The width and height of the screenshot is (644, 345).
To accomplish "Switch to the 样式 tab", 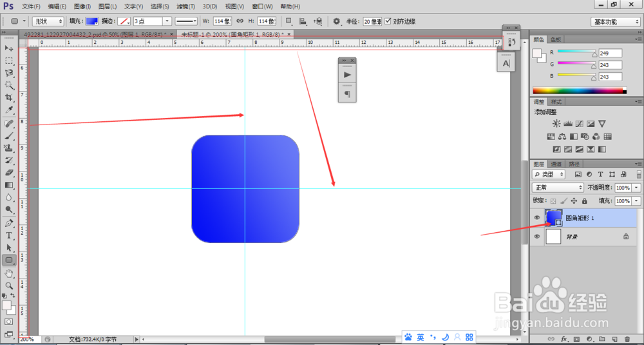I will 556,102.
